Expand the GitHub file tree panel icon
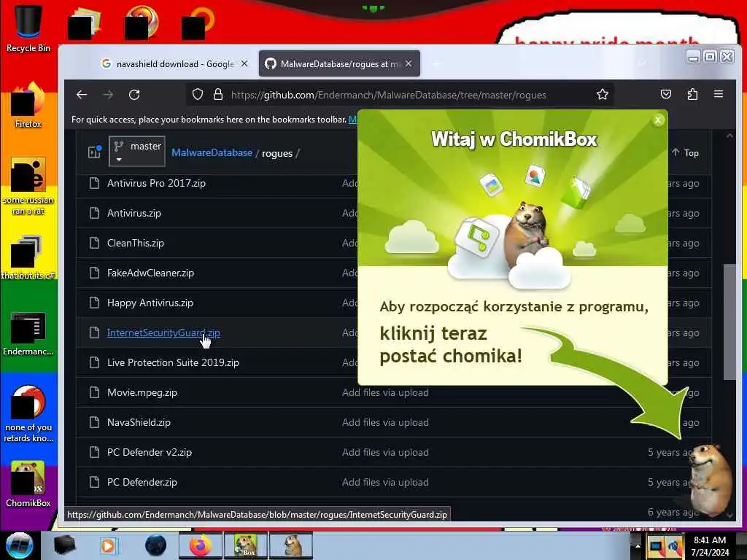 pyautogui.click(x=94, y=152)
